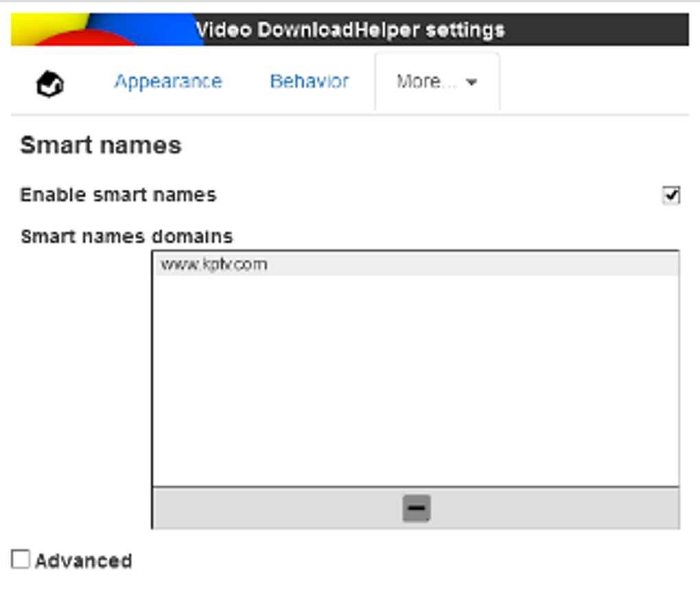Click the Video DownloadHelper home icon
700x593 pixels.
point(49,84)
